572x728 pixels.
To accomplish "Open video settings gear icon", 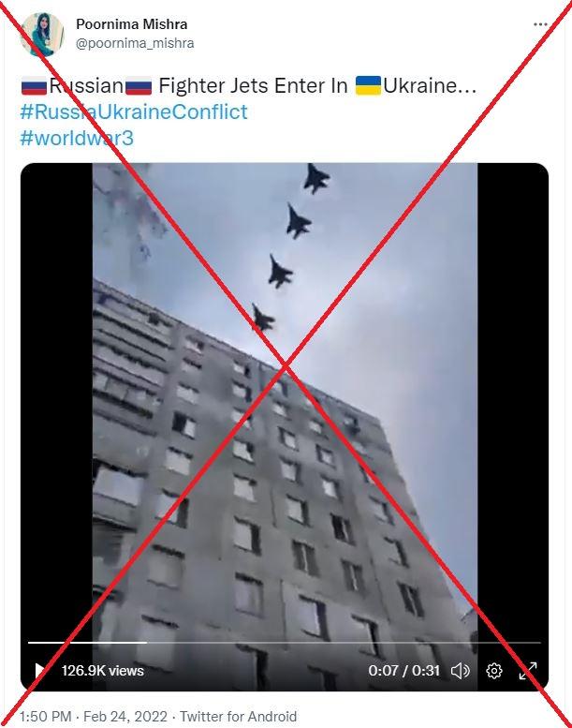I will pyautogui.click(x=494, y=671).
